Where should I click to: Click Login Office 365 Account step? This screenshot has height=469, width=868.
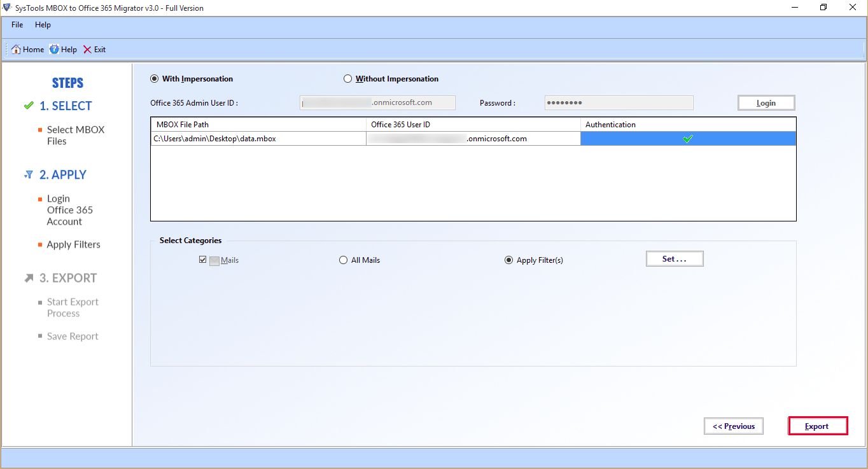point(70,210)
